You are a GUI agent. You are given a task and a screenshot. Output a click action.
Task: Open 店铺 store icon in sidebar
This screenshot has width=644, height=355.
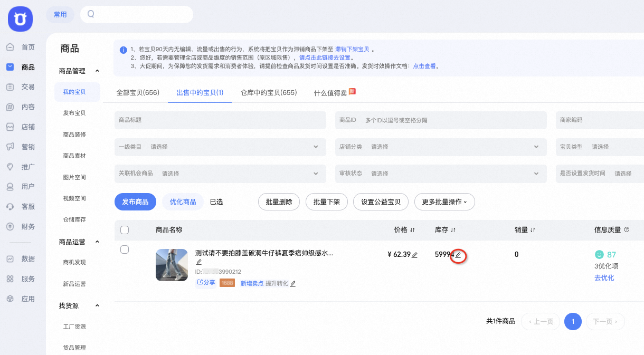(10, 127)
